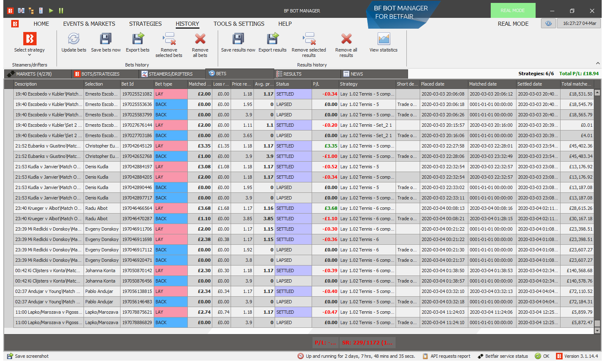Sort by the Status column header
Image resolution: width=605 pixels, height=364 pixels.
[x=293, y=84]
